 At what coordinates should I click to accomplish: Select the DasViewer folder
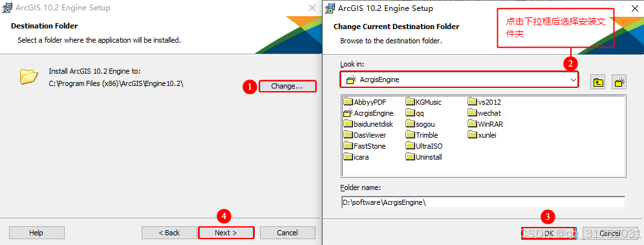[365, 135]
